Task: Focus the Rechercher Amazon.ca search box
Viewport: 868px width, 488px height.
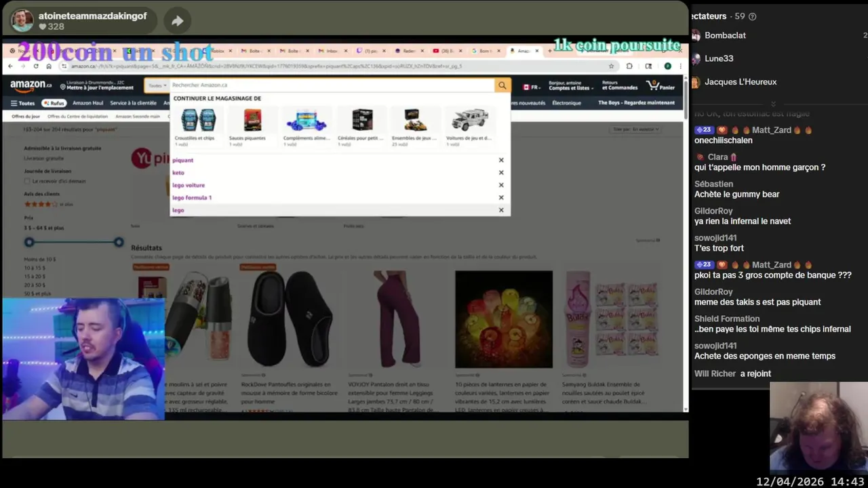Action: click(332, 85)
